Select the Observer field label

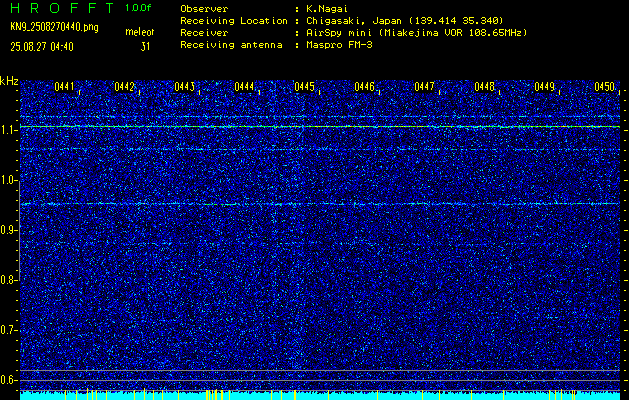(204, 9)
